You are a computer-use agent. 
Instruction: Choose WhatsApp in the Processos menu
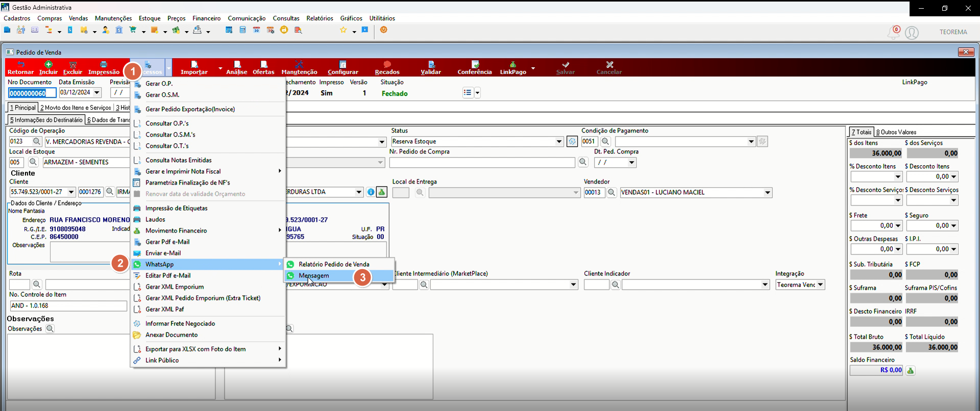tap(208, 264)
